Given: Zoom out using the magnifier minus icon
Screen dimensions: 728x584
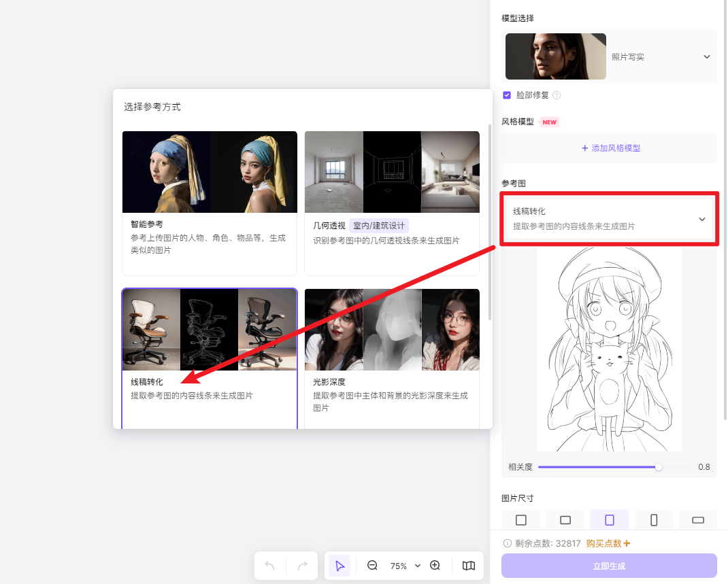Looking at the screenshot, I should [372, 565].
